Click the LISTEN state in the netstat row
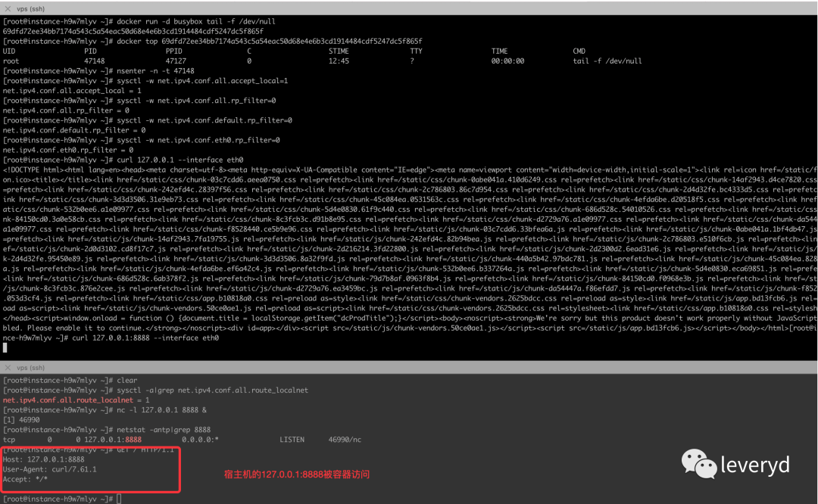 (x=292, y=440)
